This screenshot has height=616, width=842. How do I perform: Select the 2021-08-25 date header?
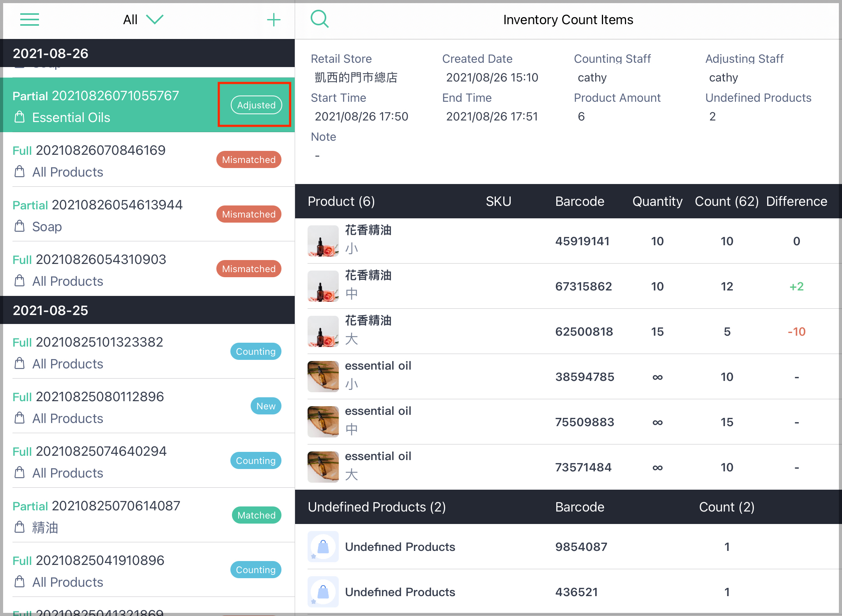click(x=149, y=310)
